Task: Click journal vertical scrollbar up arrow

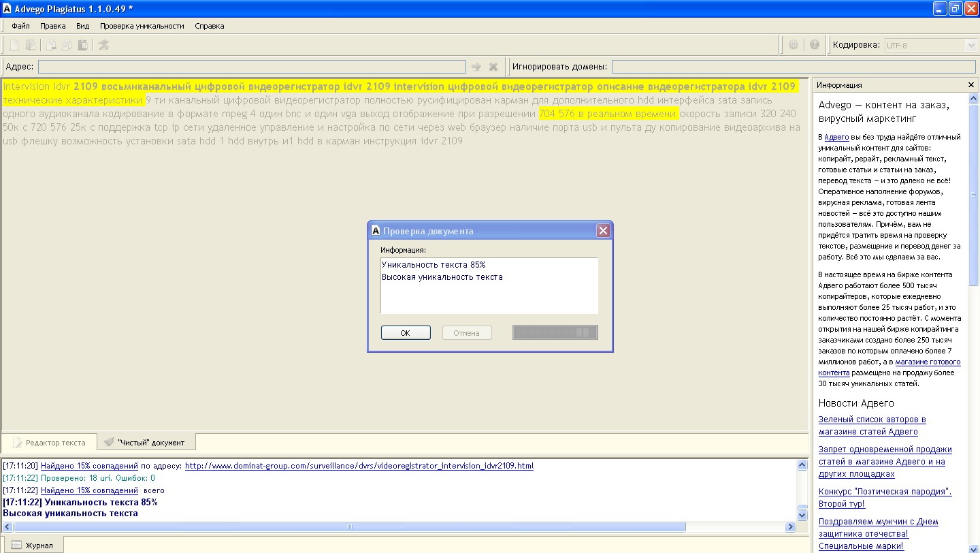Action: [x=802, y=465]
